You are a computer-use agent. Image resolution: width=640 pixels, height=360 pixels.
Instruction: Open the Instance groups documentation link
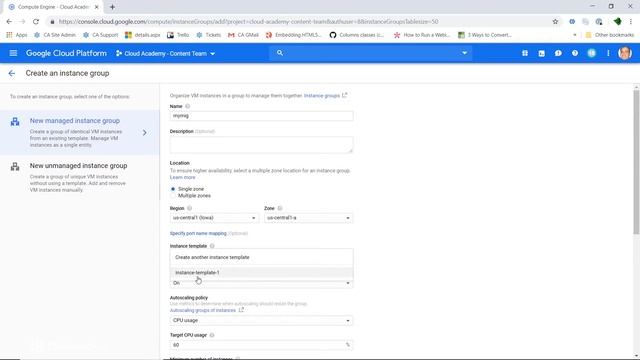pyautogui.click(x=322, y=96)
